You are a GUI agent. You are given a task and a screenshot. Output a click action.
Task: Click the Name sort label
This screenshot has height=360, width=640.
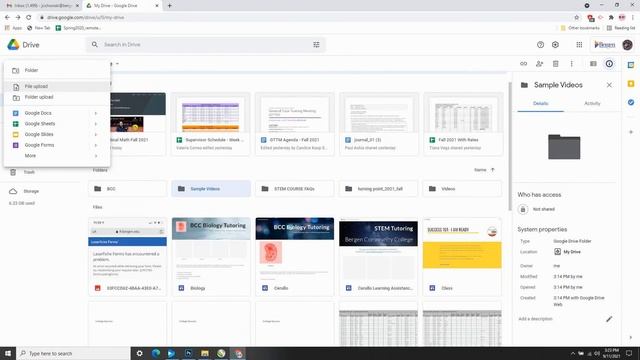coord(480,170)
